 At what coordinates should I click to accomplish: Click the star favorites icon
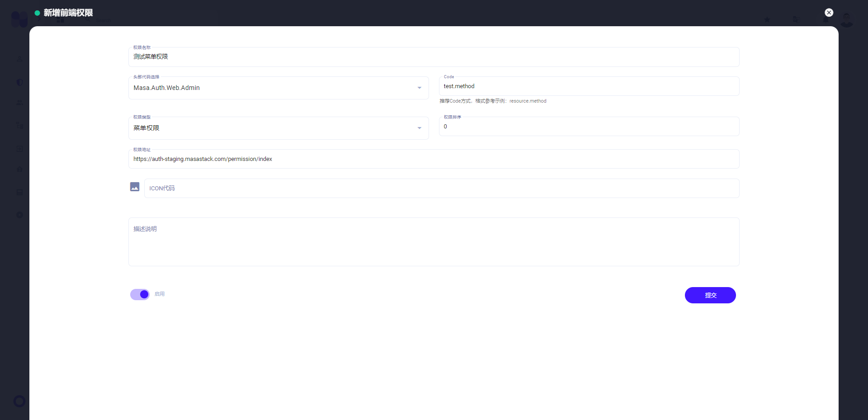[x=767, y=19]
